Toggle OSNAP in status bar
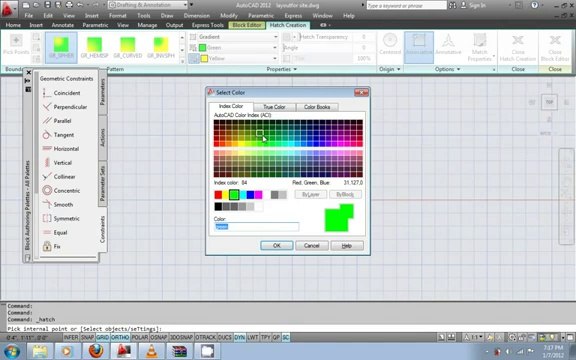576x360 pixels. [159, 337]
